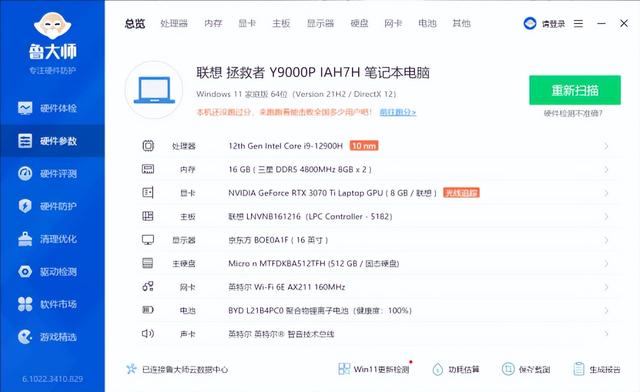Click the login avatar icon
640x392 pixels.
(530, 24)
